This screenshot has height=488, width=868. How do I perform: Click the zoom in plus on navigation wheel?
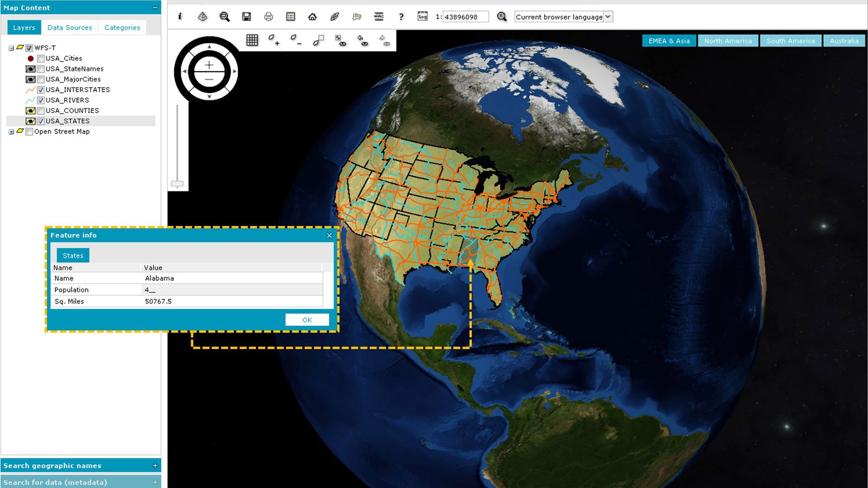pyautogui.click(x=209, y=65)
